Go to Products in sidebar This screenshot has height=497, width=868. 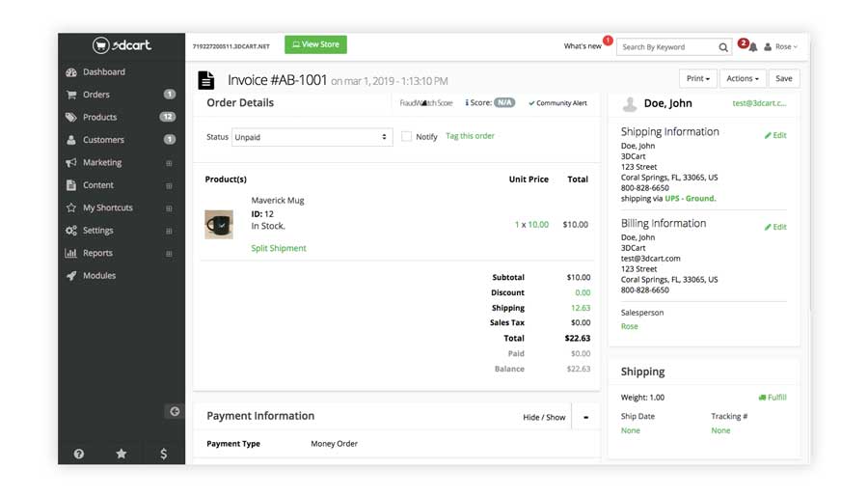[x=99, y=118]
